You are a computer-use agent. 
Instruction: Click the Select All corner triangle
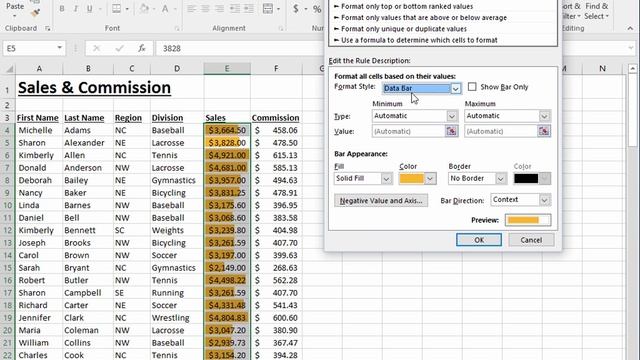tap(9, 69)
